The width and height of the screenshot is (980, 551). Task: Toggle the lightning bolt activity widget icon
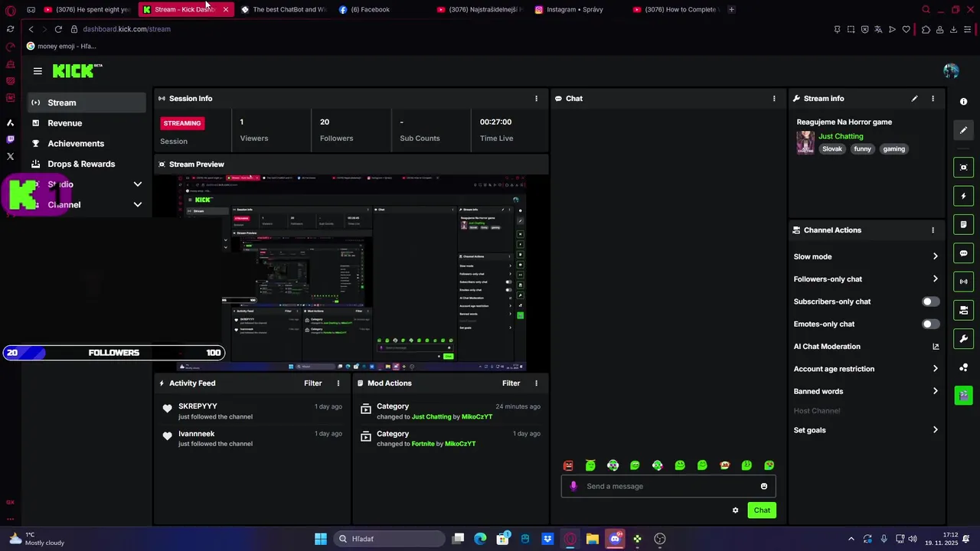(x=964, y=196)
